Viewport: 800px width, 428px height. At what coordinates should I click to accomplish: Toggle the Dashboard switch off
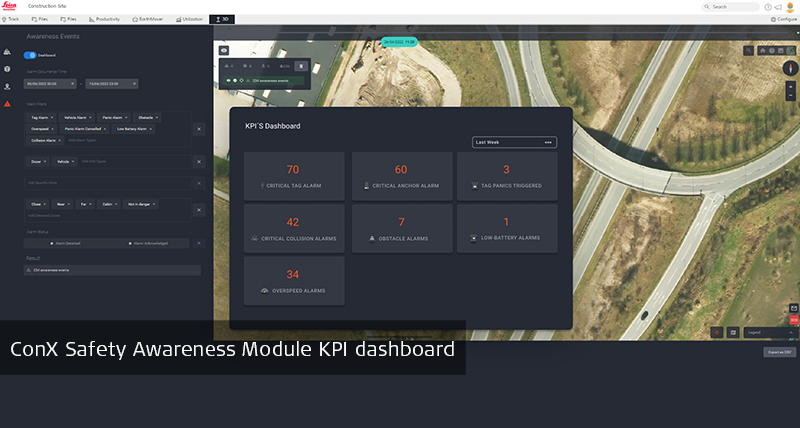click(30, 56)
